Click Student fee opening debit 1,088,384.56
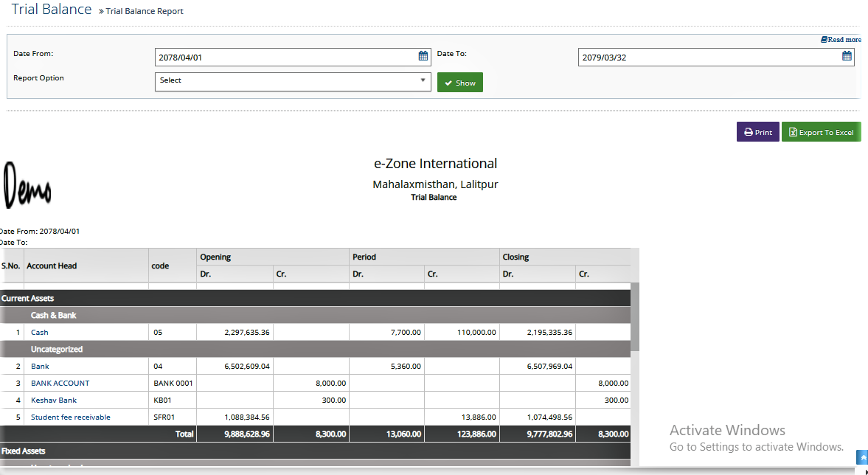This screenshot has height=475, width=868. 247,417
